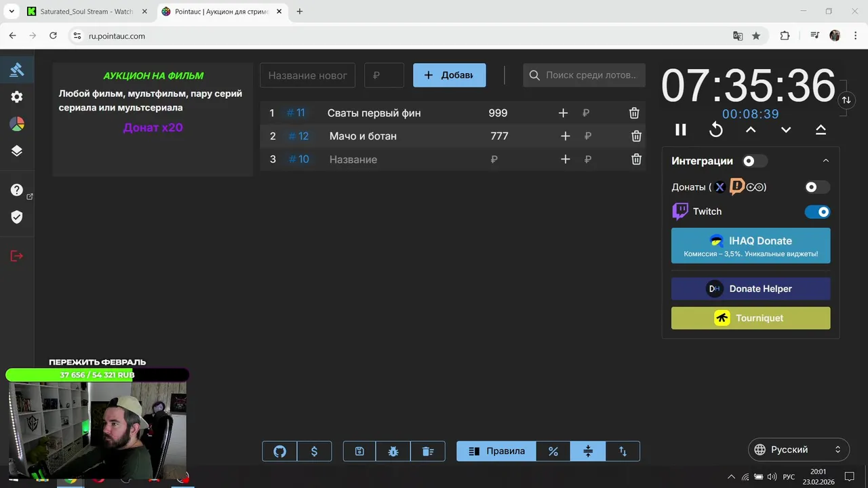The image size is (868, 488).
Task: Open the layers icon in sidebar
Action: [17, 151]
